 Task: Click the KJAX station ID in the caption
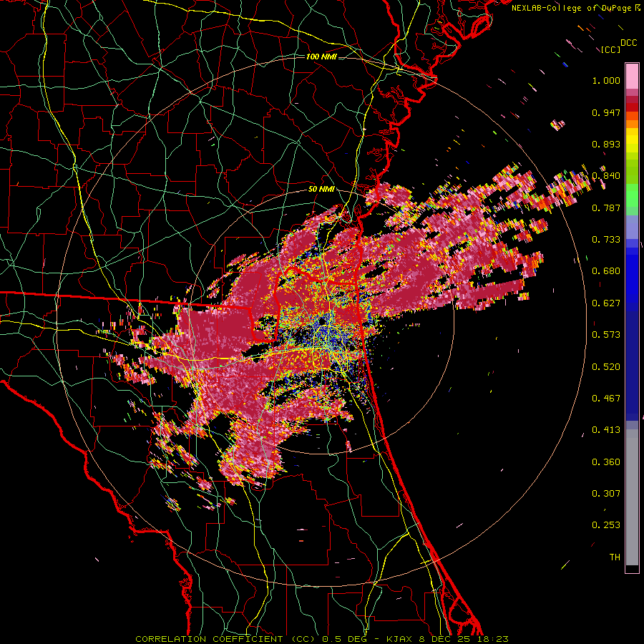pos(399,639)
